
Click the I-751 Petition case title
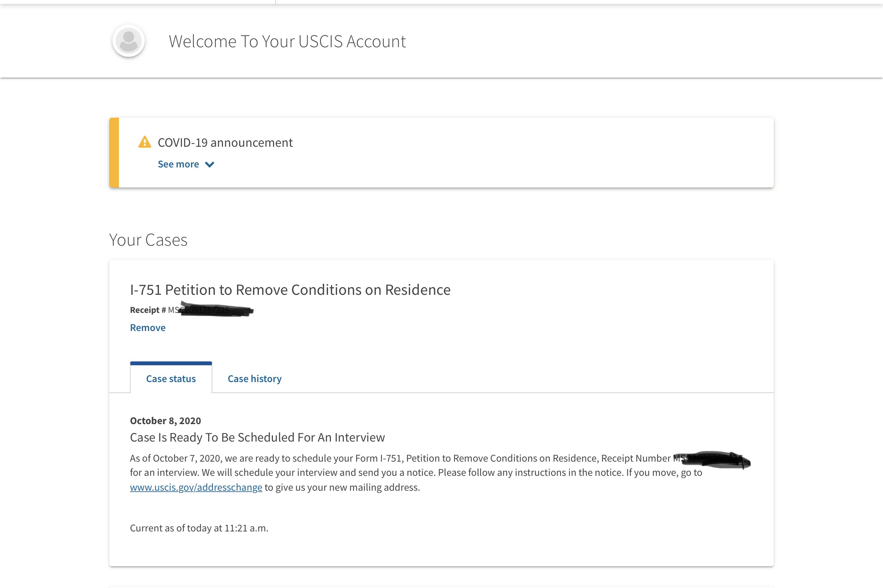click(290, 290)
